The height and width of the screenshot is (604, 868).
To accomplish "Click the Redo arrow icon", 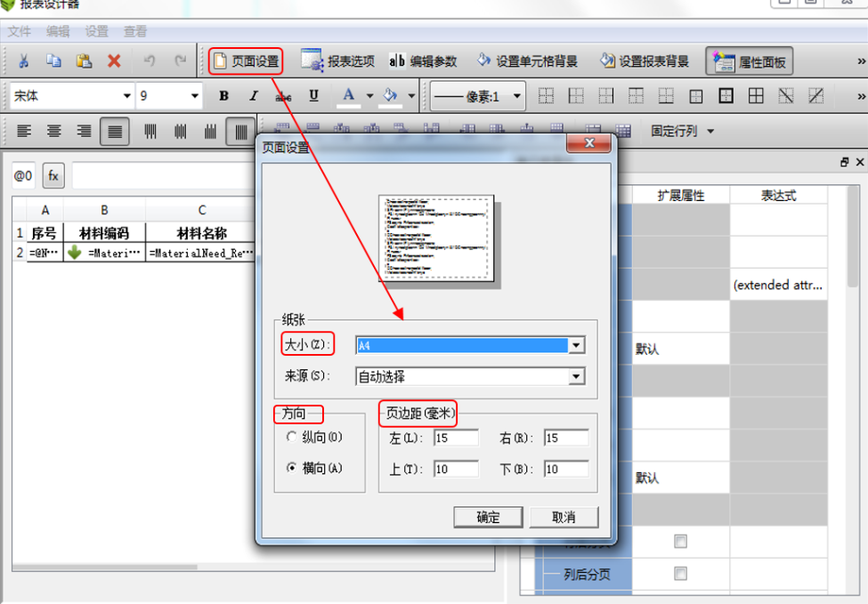I will tap(180, 60).
